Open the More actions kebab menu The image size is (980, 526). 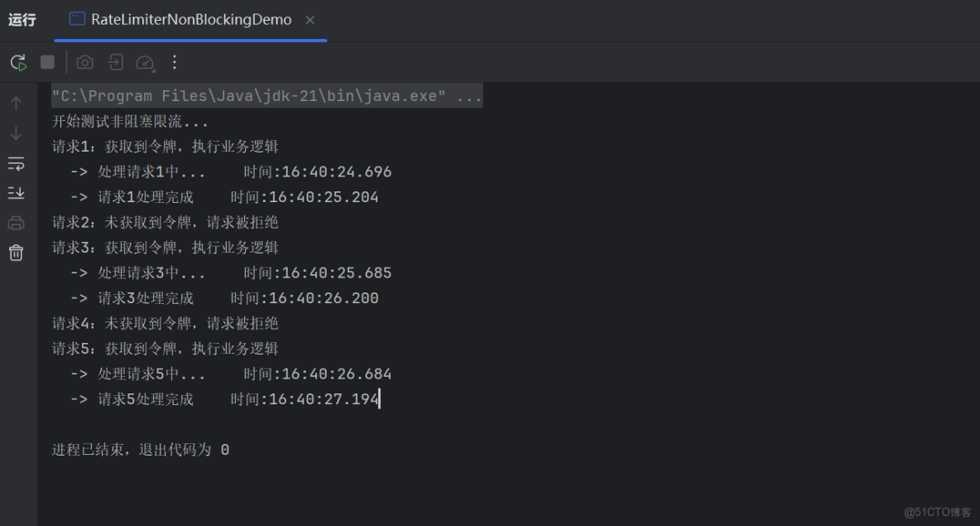coord(174,62)
